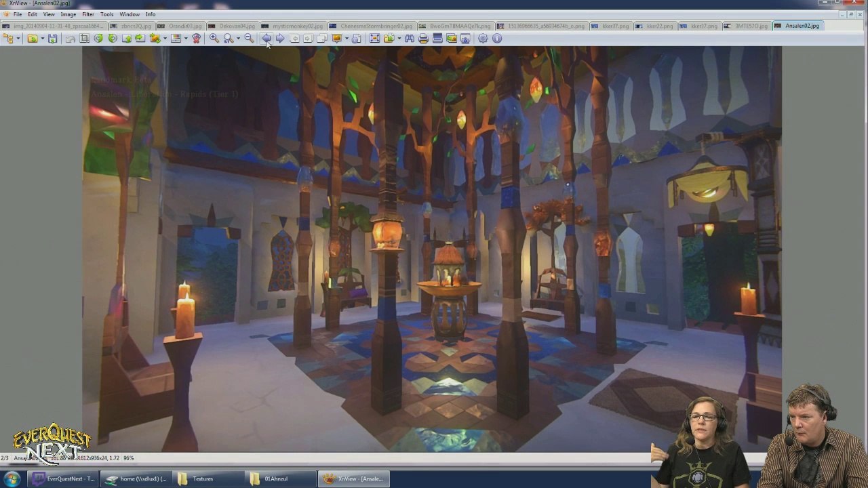Switch to the Dekovan04.jpg tab
Viewport: 868px width, 488px height.
click(x=232, y=26)
